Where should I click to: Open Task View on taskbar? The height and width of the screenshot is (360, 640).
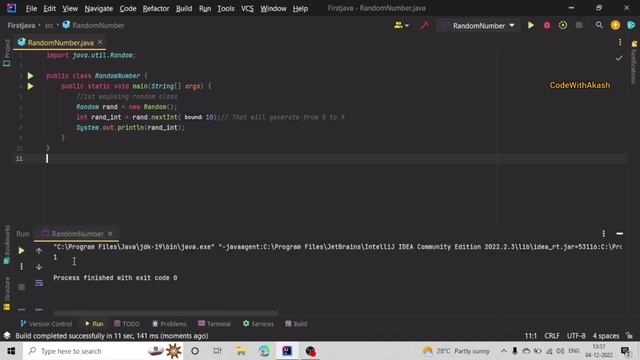coord(218,351)
